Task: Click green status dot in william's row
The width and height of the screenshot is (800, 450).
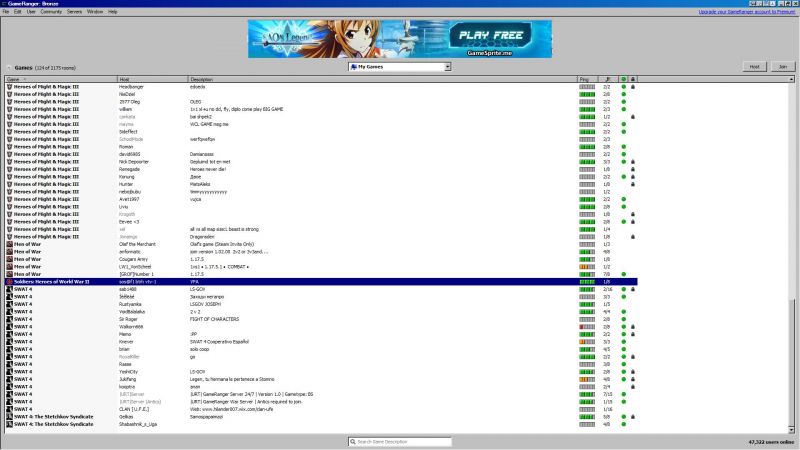Action: tap(623, 109)
